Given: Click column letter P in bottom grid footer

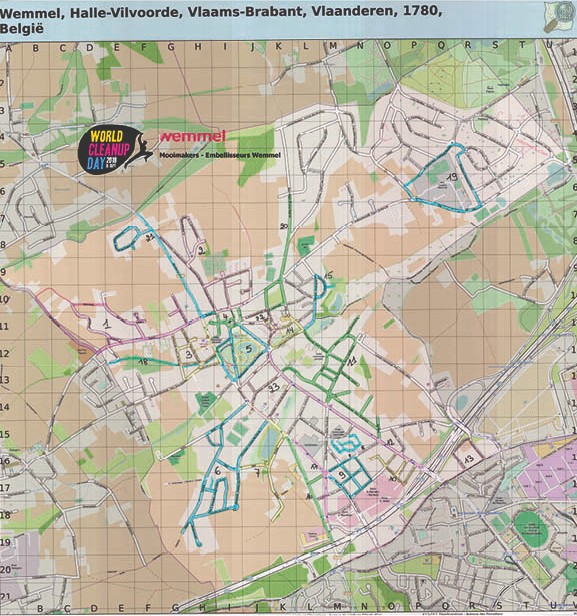Looking at the screenshot, I should coord(418,606).
